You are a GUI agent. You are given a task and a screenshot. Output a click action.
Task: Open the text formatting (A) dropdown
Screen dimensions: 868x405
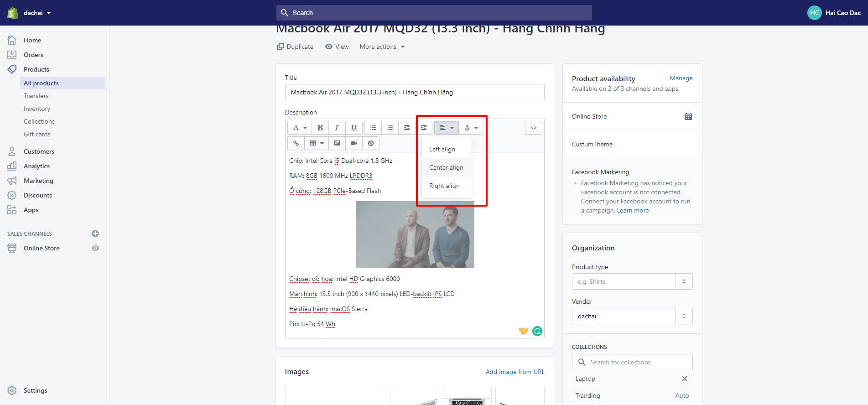coord(300,128)
